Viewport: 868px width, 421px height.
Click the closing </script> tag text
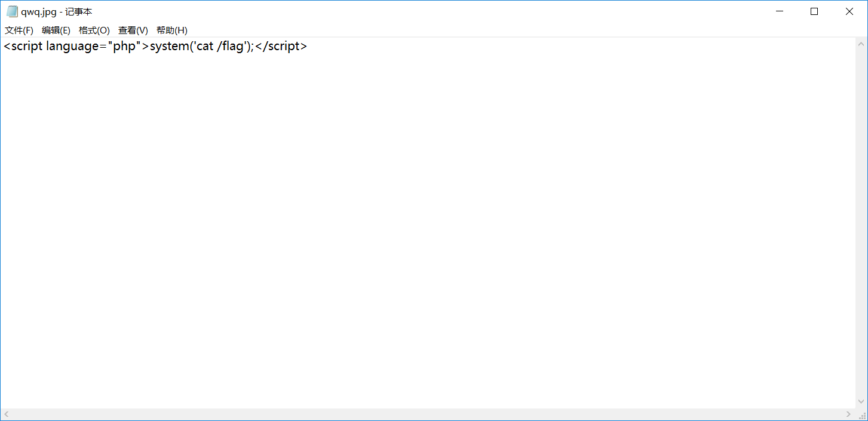281,47
